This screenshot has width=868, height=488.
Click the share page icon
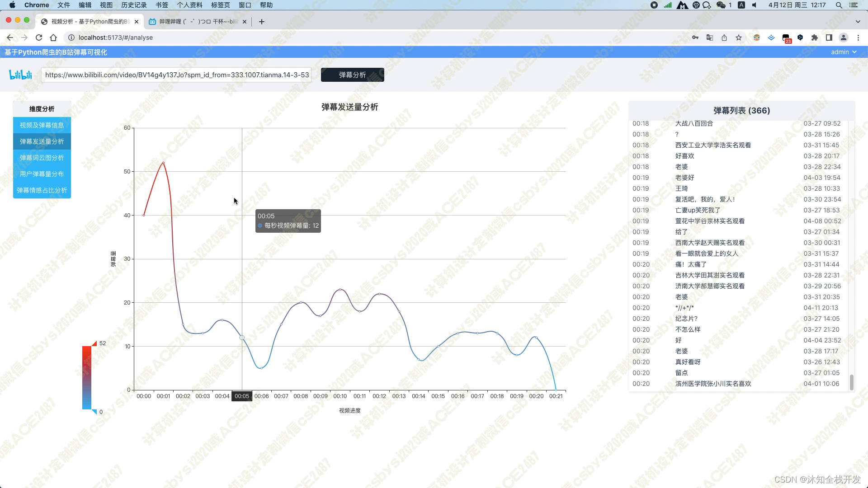[724, 38]
